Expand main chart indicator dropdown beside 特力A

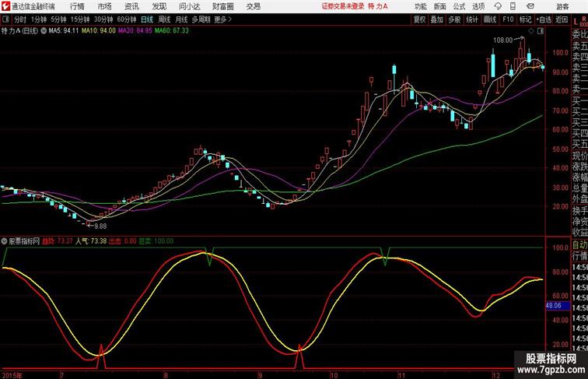44,31
